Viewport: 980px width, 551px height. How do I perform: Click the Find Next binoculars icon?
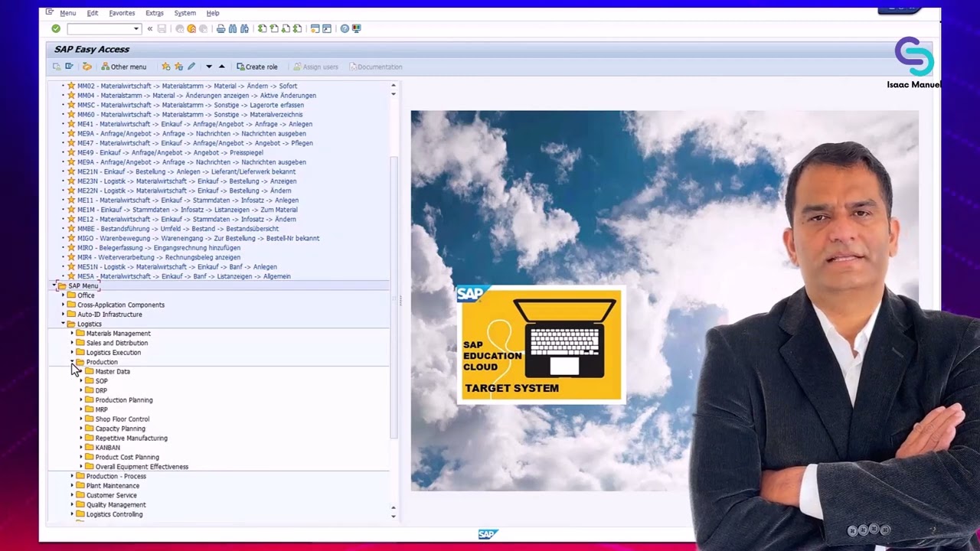coord(244,29)
